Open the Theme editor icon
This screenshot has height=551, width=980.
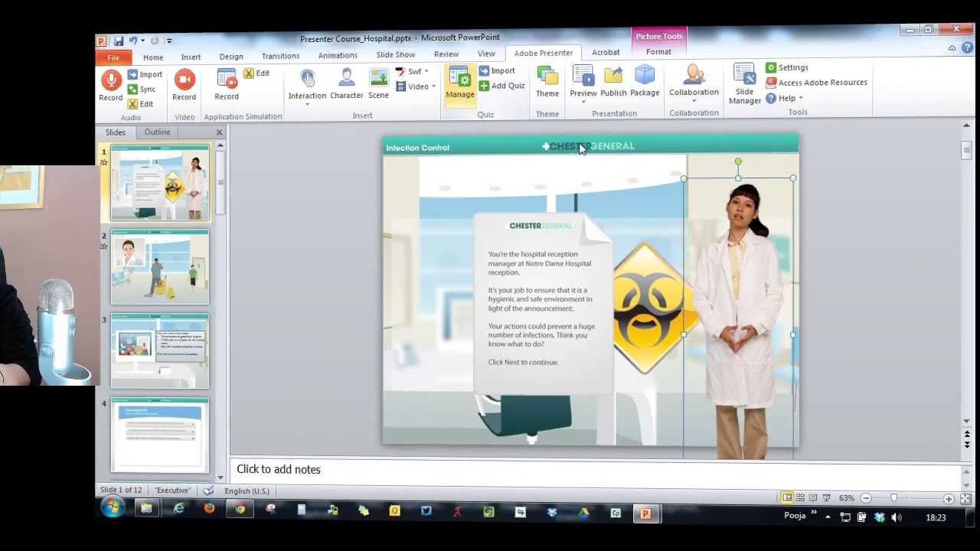(x=547, y=83)
